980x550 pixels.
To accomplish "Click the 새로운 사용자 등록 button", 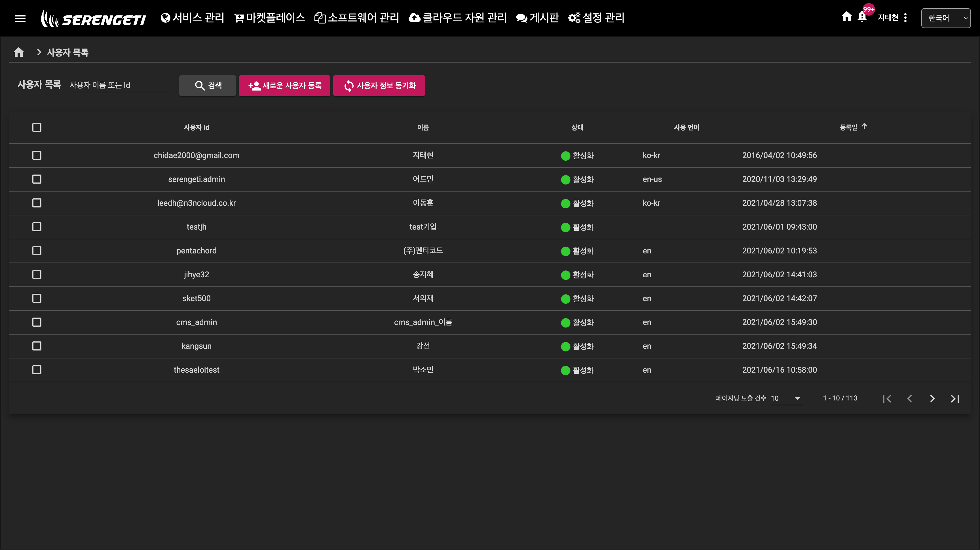I will (284, 86).
